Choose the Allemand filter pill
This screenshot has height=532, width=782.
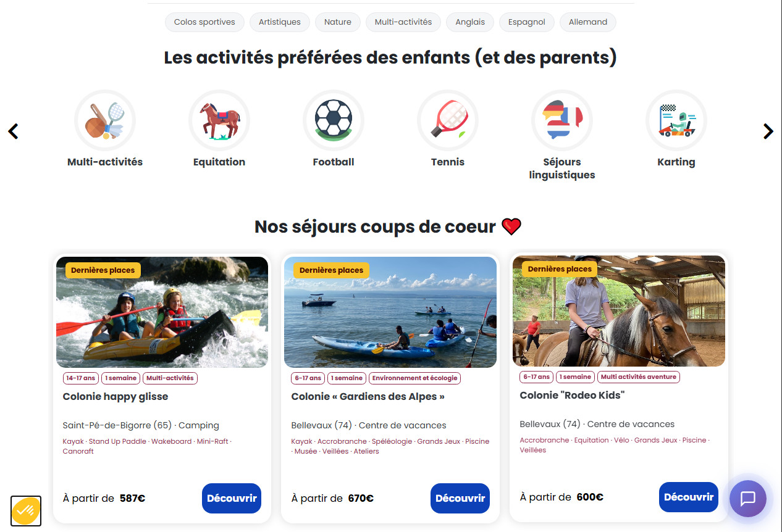click(x=588, y=22)
